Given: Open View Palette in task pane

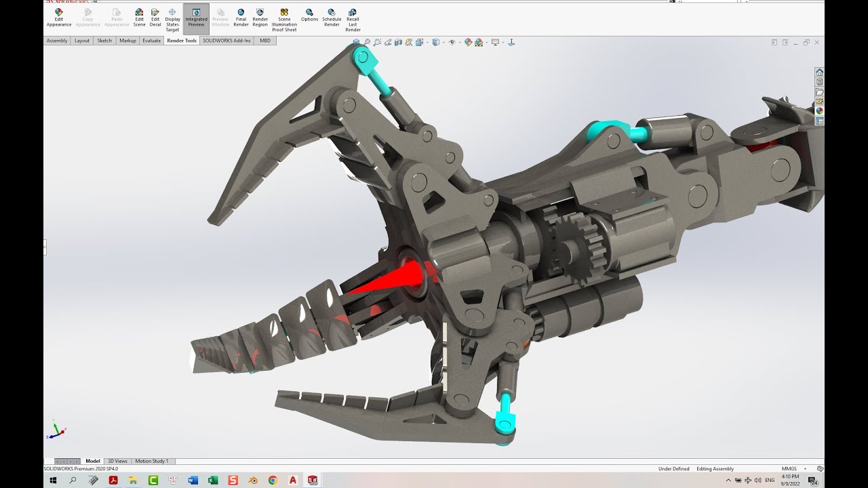Looking at the screenshot, I should 819,101.
